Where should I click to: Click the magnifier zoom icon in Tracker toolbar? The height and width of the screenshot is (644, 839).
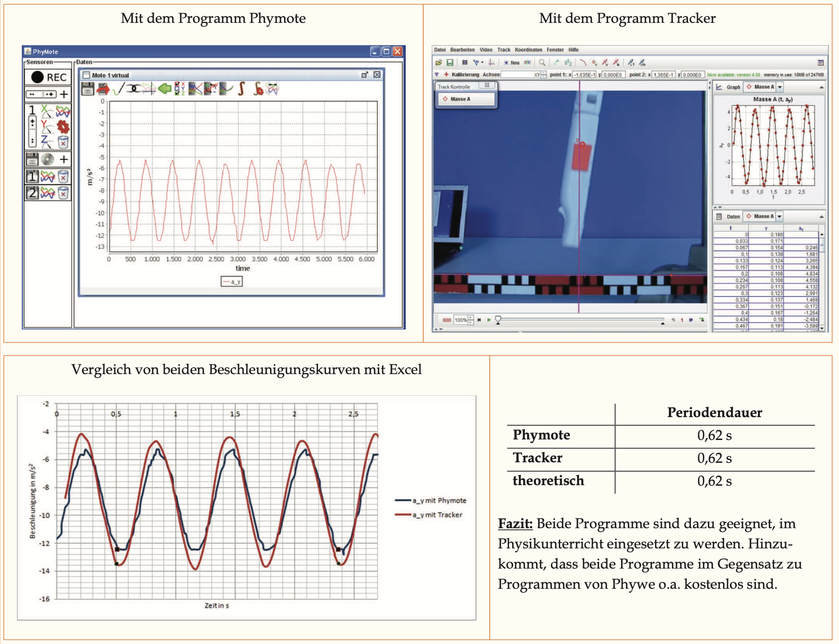(x=542, y=63)
